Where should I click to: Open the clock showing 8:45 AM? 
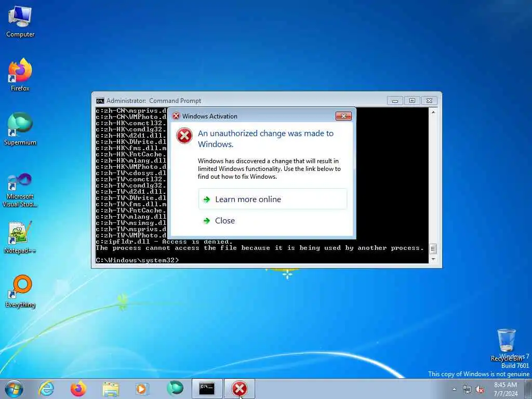[506, 389]
